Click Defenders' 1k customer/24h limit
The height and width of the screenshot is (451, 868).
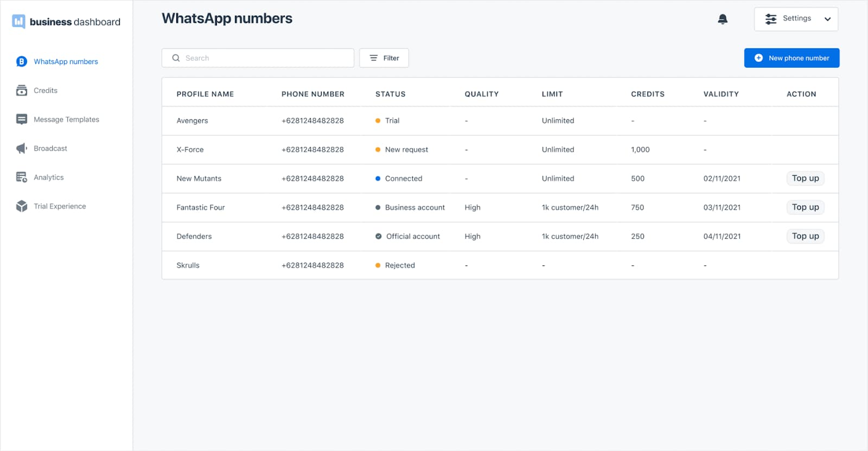pos(570,236)
